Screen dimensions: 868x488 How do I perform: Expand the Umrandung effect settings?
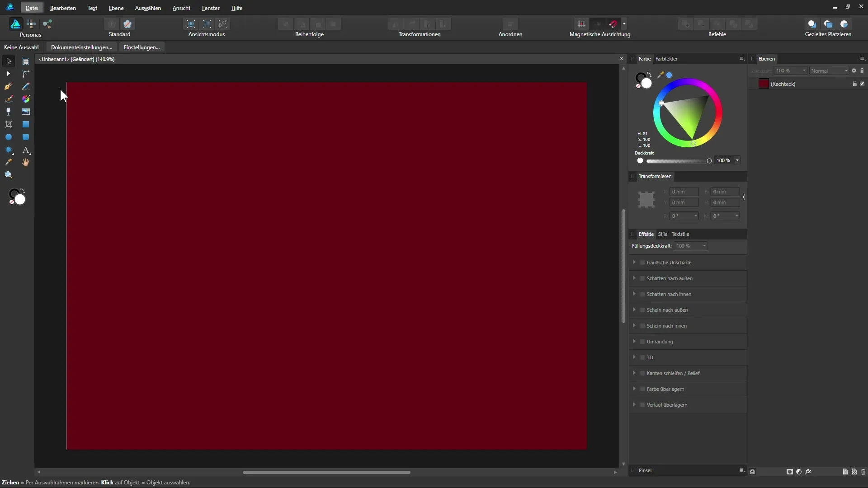[x=634, y=342]
